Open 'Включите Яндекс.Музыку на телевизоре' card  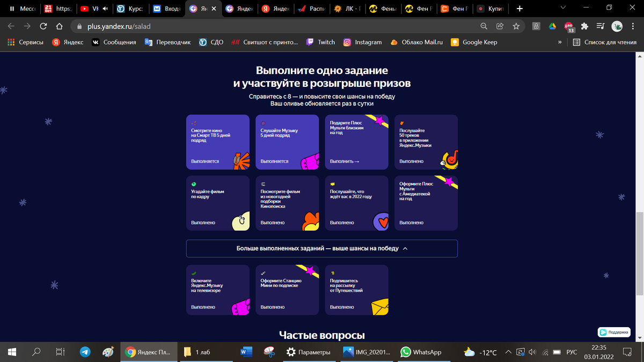(218, 290)
